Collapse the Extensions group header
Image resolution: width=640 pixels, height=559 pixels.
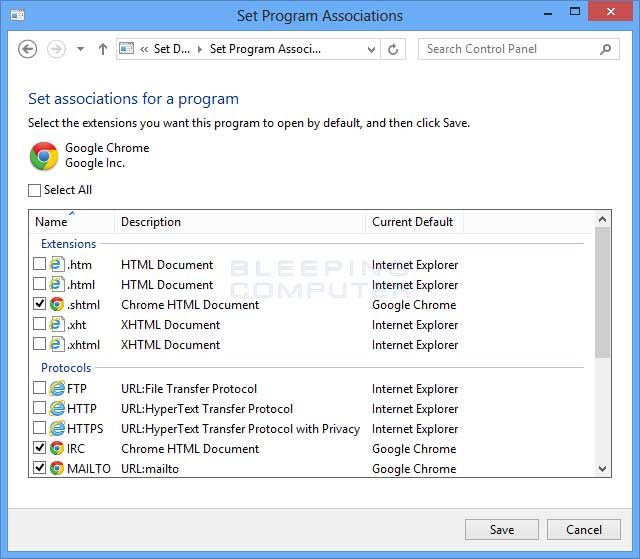[68, 244]
